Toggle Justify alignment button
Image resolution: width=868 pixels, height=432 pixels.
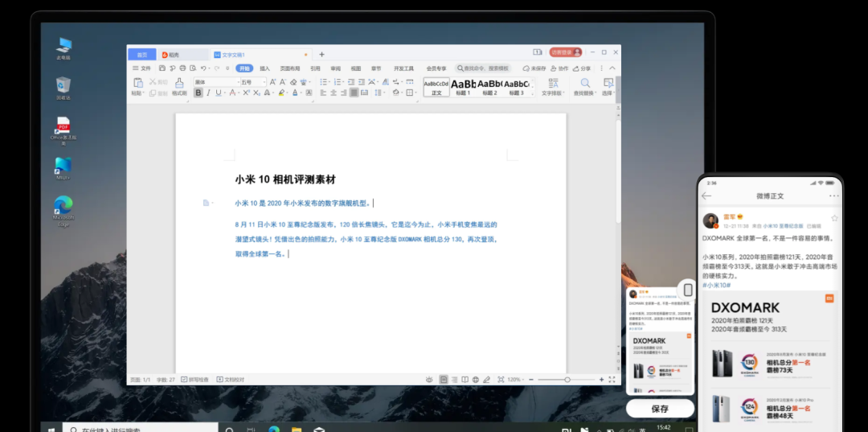(x=354, y=93)
